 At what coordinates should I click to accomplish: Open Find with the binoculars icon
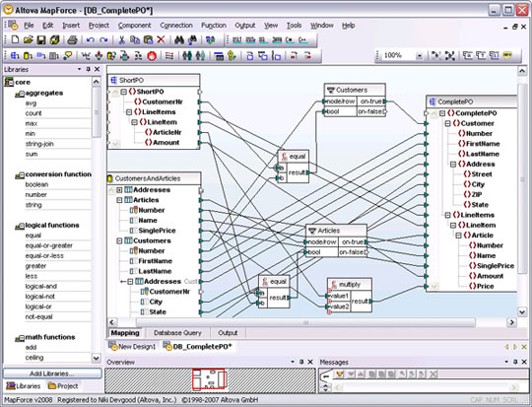(x=179, y=40)
